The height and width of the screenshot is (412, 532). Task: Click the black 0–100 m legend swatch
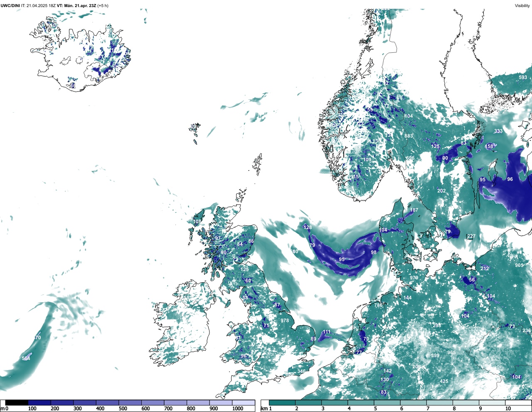[17, 403]
